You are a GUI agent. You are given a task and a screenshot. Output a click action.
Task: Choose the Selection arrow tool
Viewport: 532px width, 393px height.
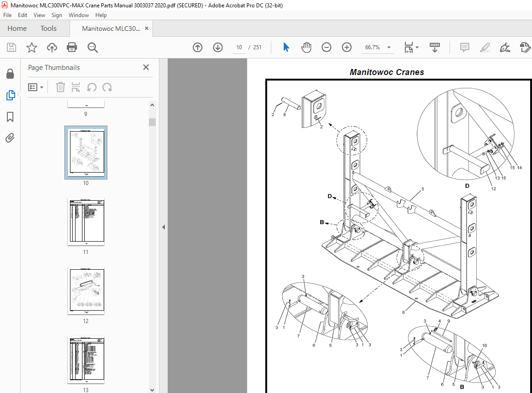pyautogui.click(x=286, y=47)
